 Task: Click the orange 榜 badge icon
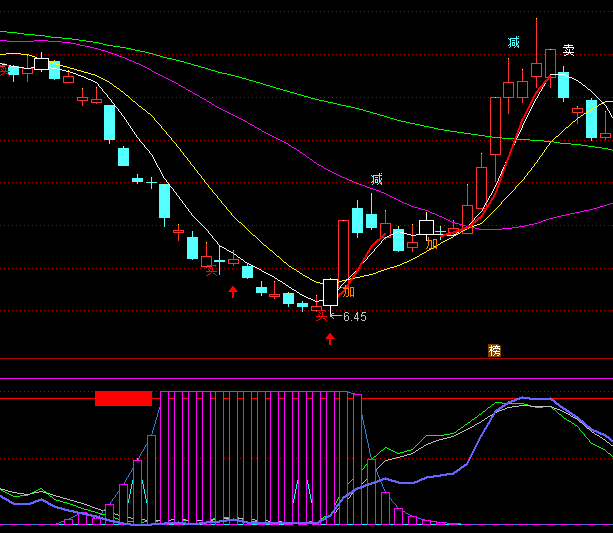(x=494, y=350)
